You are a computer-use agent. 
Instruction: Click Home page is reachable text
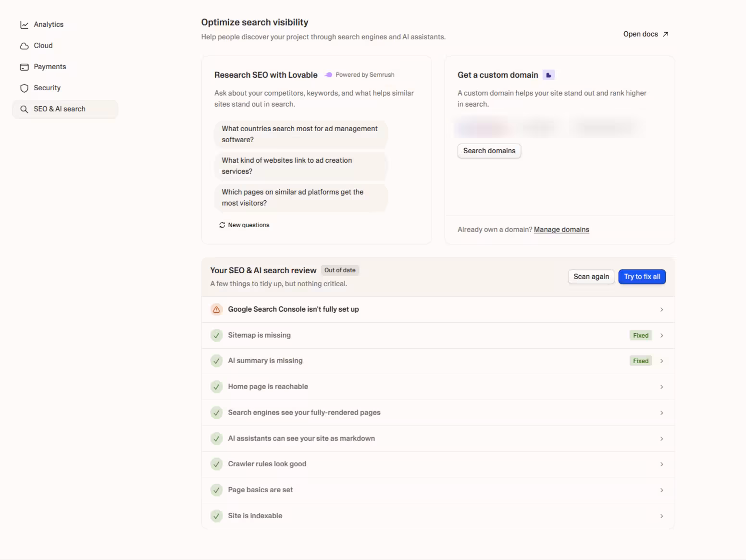[268, 387]
